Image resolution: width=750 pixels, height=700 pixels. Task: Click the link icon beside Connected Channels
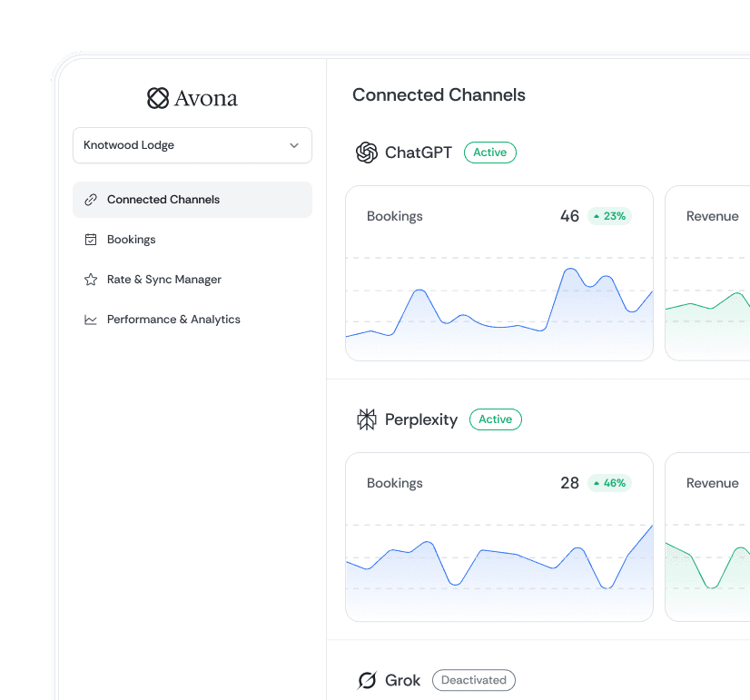point(91,200)
